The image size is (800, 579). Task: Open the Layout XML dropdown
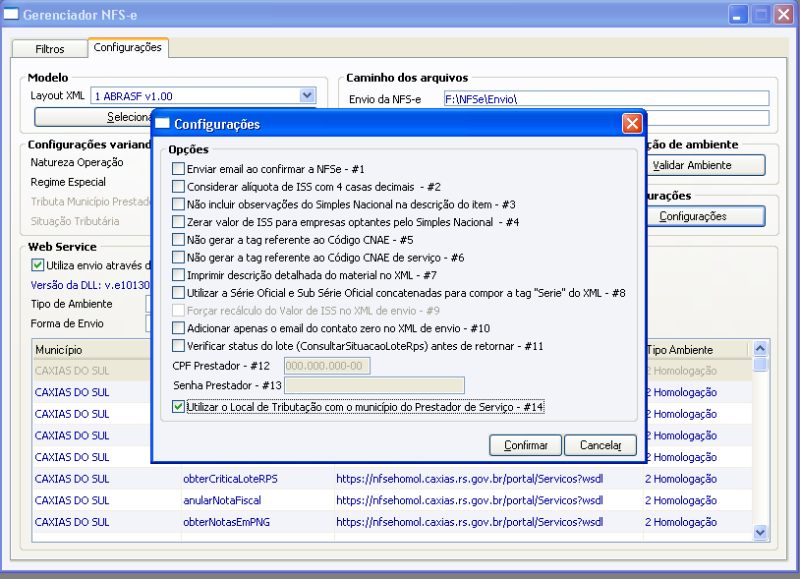[x=306, y=94]
